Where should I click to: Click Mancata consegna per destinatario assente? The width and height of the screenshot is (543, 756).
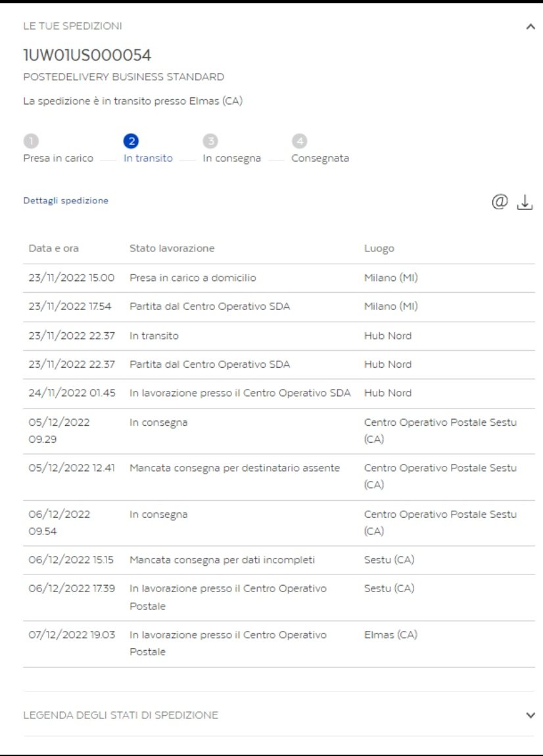tap(235, 468)
